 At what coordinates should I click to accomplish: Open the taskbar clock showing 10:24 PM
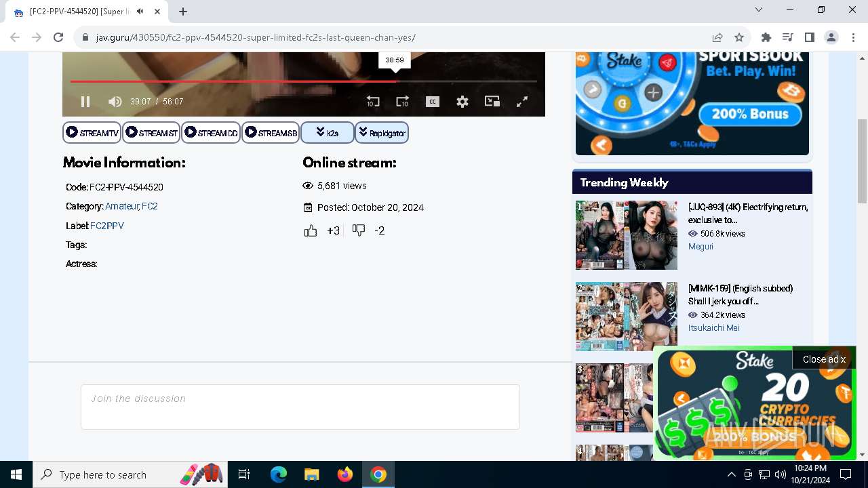[x=810, y=474]
